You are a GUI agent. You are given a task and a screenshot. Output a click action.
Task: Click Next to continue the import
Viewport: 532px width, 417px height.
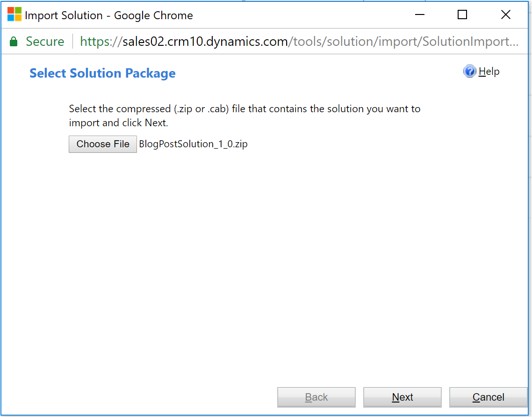pyautogui.click(x=402, y=397)
